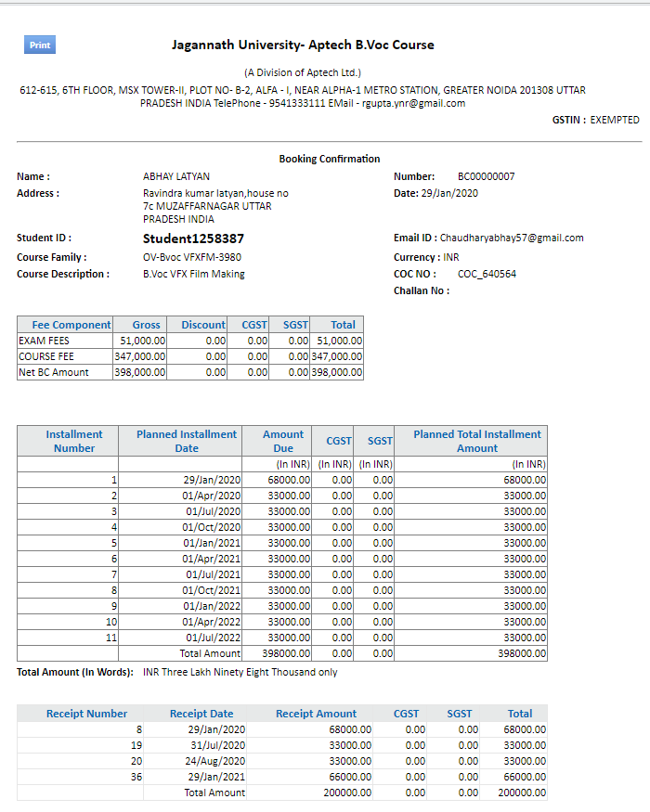Select the 'EXAM FEES' row label
The width and height of the screenshot is (650, 812).
click(x=44, y=341)
